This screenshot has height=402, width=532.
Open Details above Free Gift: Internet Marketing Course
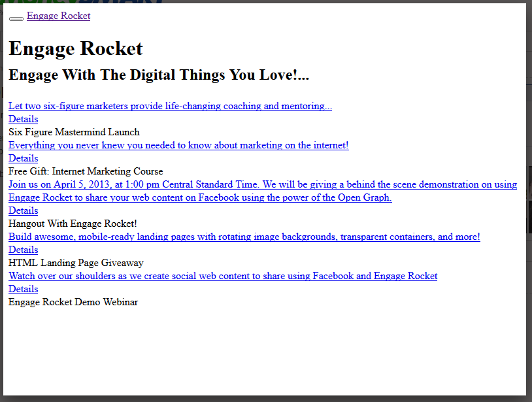click(23, 158)
